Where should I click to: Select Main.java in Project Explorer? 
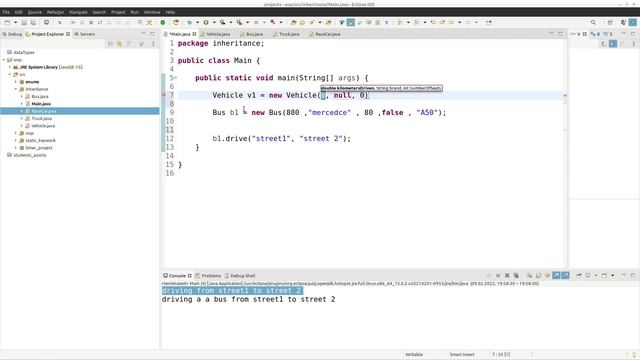pyautogui.click(x=41, y=104)
